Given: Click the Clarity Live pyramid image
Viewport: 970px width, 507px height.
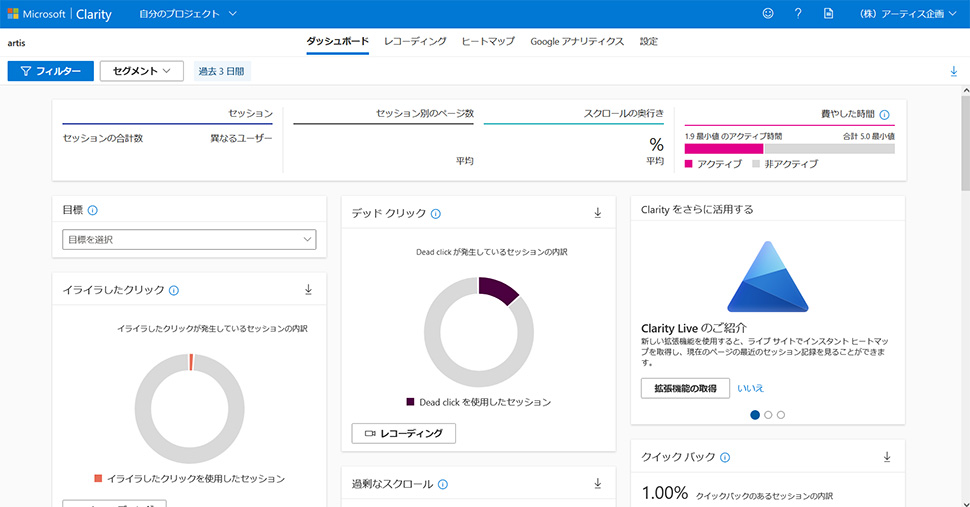Looking at the screenshot, I should tap(768, 276).
